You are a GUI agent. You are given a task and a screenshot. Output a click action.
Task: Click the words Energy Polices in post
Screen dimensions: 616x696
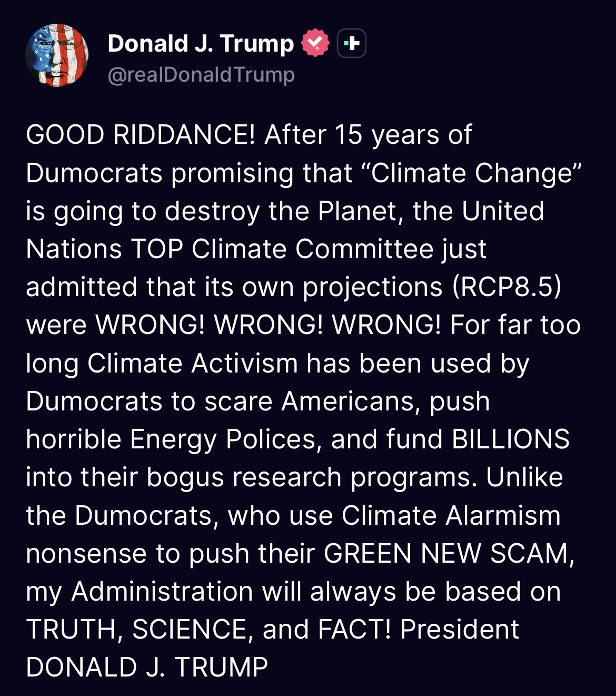pyautogui.click(x=226, y=440)
